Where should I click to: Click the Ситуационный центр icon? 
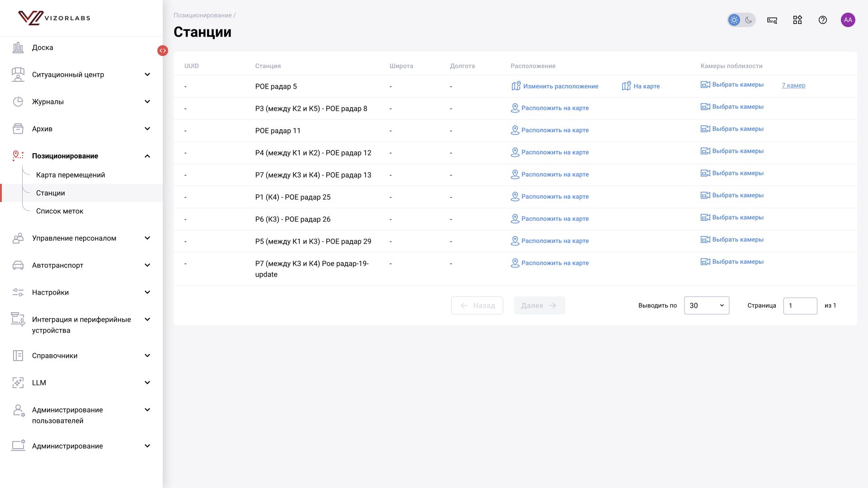(x=18, y=75)
